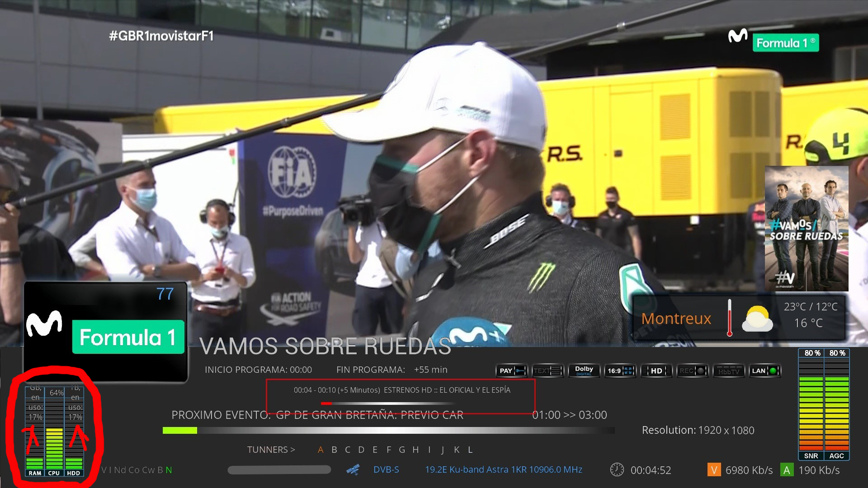The image size is (868, 488).
Task: Select tuner D in the TUNNERS row
Action: (361, 450)
